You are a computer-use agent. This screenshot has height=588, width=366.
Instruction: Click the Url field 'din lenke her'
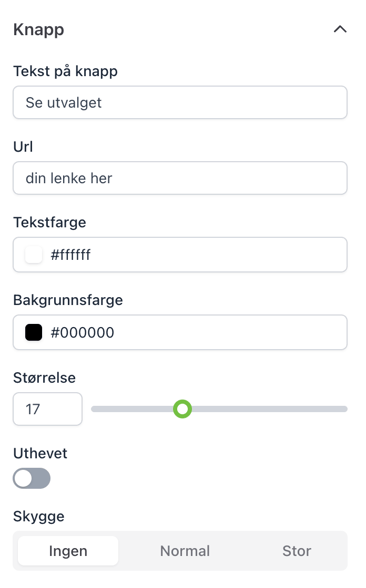(x=180, y=178)
